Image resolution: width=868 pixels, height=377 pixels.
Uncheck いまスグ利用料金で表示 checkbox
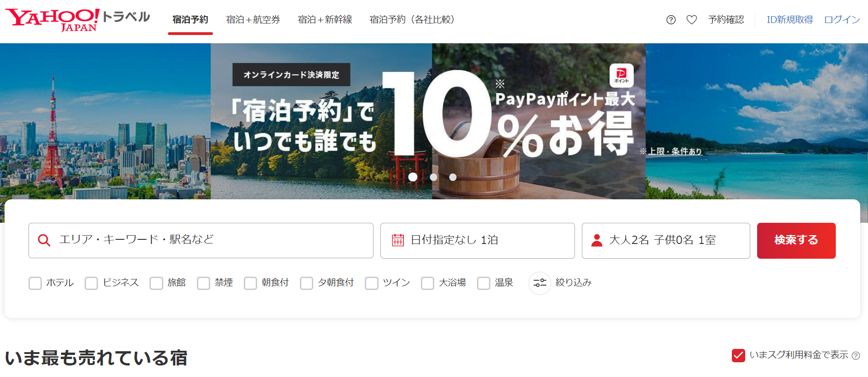[738, 355]
